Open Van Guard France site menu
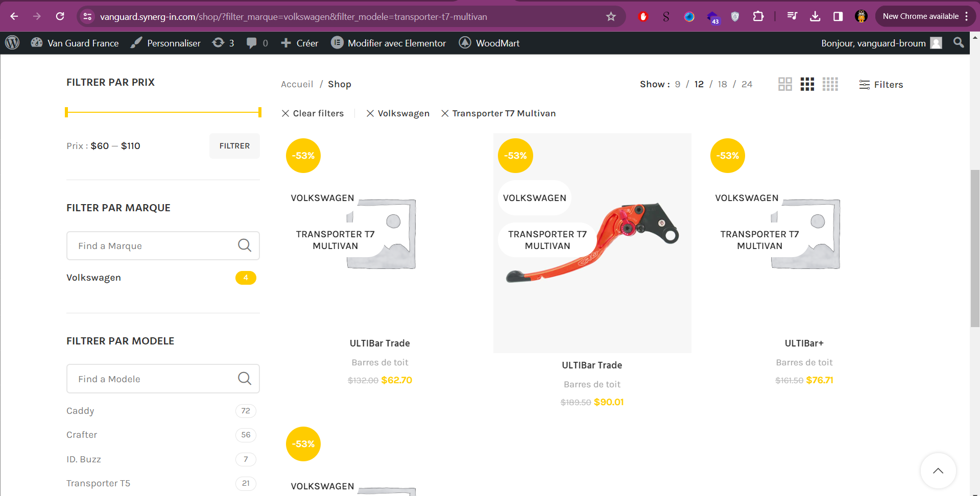Viewport: 980px width, 496px height. click(x=75, y=43)
